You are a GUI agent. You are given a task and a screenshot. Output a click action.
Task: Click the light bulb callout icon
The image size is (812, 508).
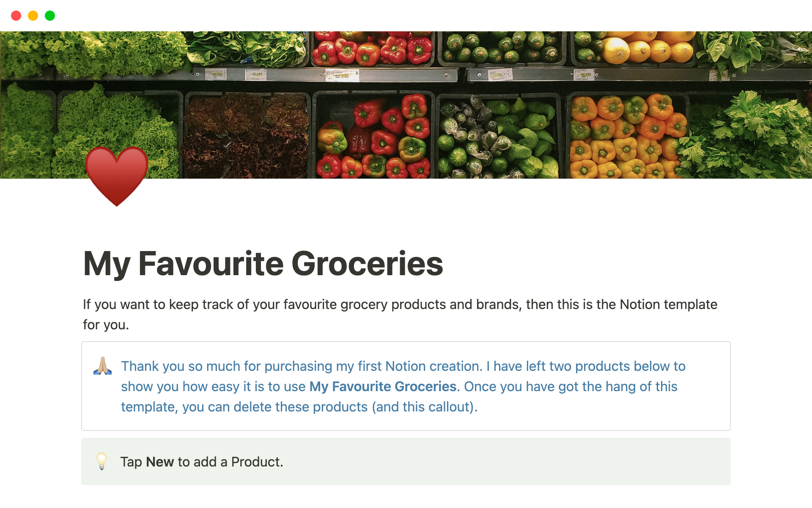[102, 461]
